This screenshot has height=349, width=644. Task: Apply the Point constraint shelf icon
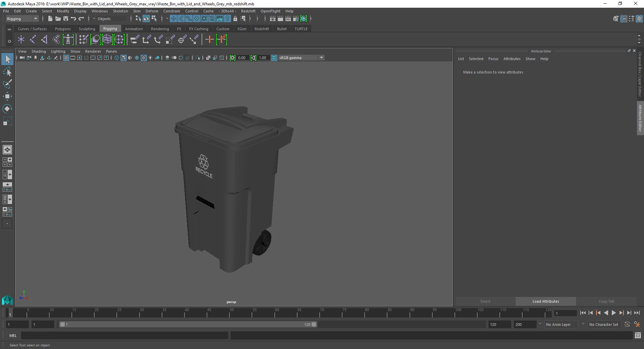tap(147, 40)
